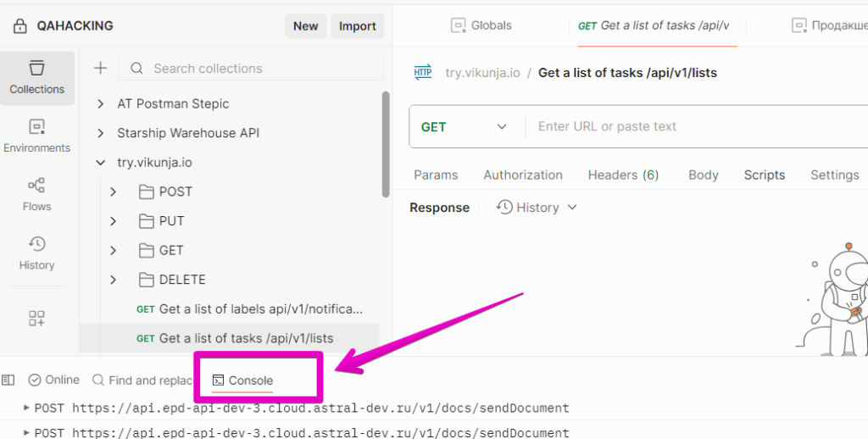Expand the AT Postman Stepic collection
This screenshot has height=439, width=868.
click(x=101, y=103)
